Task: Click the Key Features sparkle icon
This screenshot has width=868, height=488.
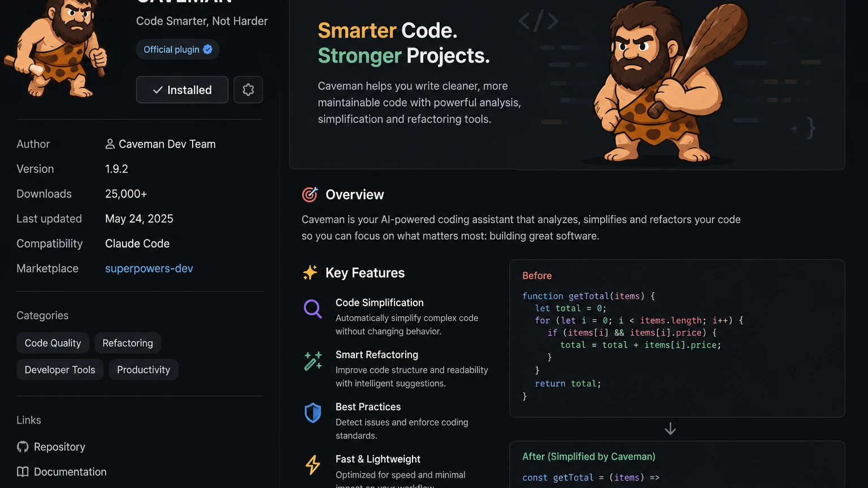Action: pos(310,273)
